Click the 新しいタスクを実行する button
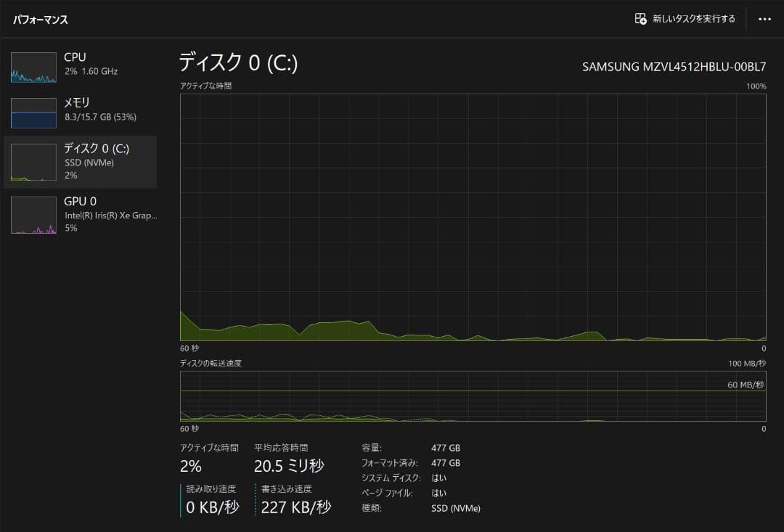Screen dimensions: 784x532 coord(687,19)
